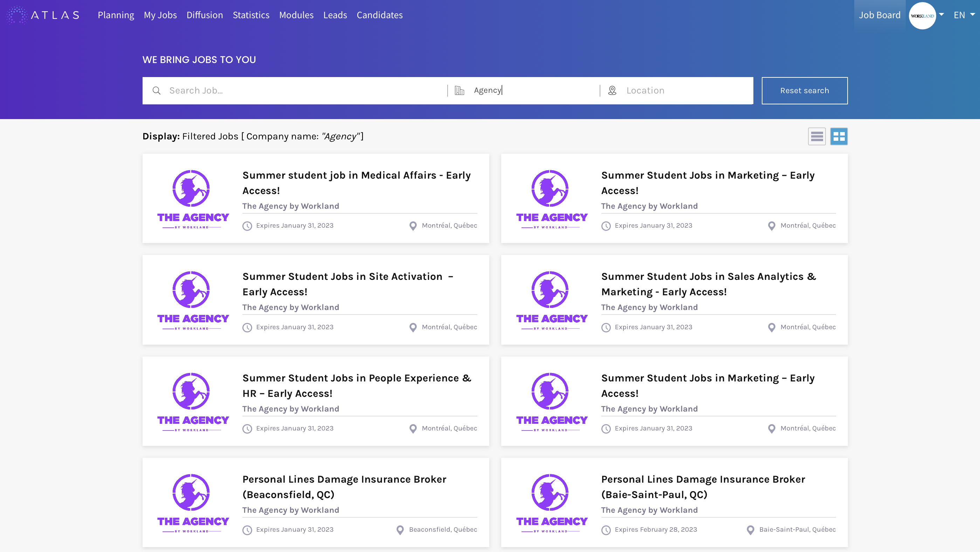Click the Workland profile avatar

point(922,16)
